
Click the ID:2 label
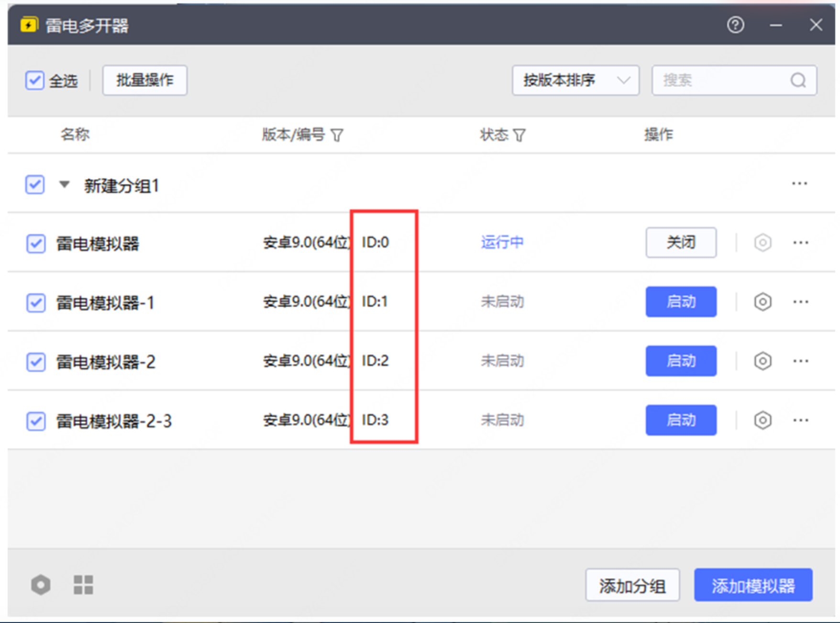coord(376,361)
